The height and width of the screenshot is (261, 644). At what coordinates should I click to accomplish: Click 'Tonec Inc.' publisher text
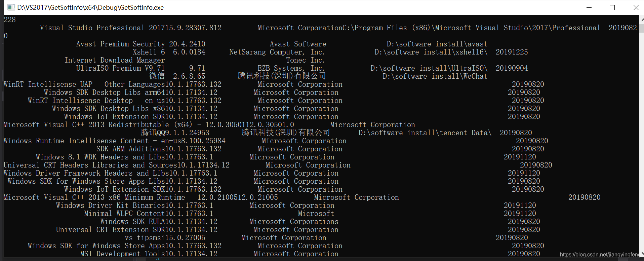click(x=305, y=60)
